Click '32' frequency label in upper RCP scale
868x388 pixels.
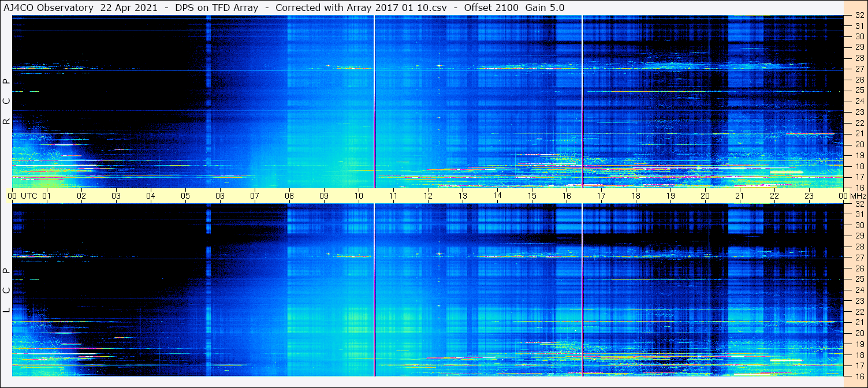coord(859,16)
